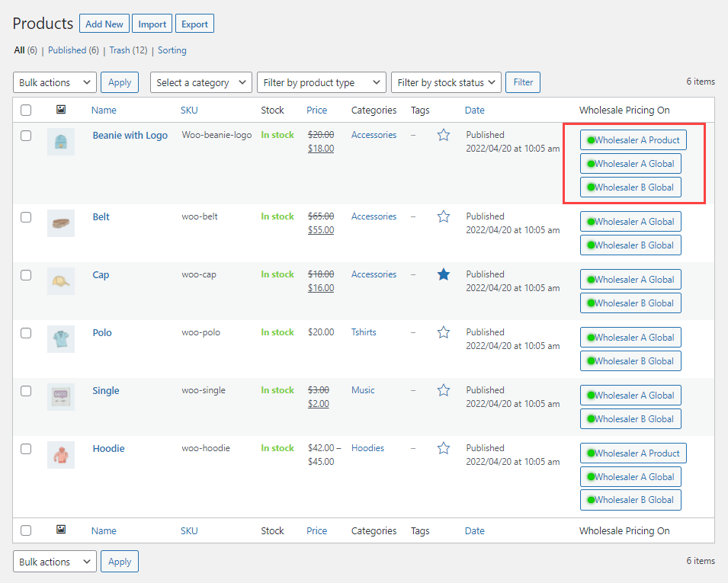The width and height of the screenshot is (728, 583).
Task: Click Wholesaler A Product badge for Beanie
Action: pos(633,140)
